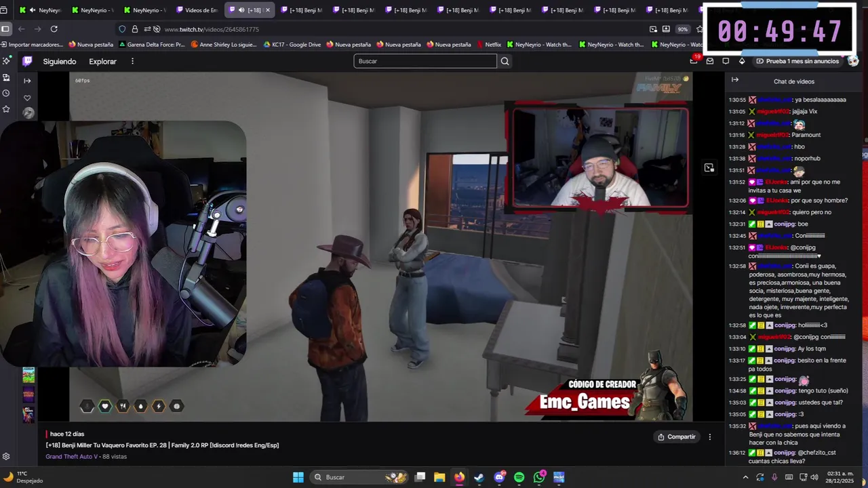Open Twitch whispers chat bubble icon
Viewport: 868px width, 488px height.
point(726,61)
